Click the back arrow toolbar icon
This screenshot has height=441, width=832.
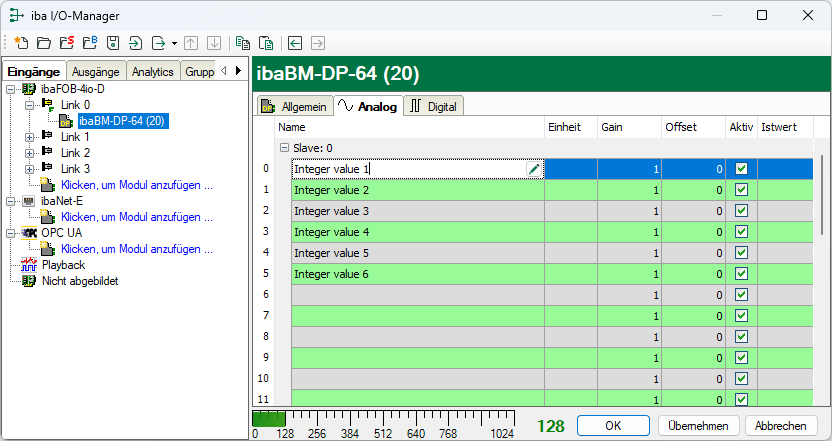coord(295,43)
